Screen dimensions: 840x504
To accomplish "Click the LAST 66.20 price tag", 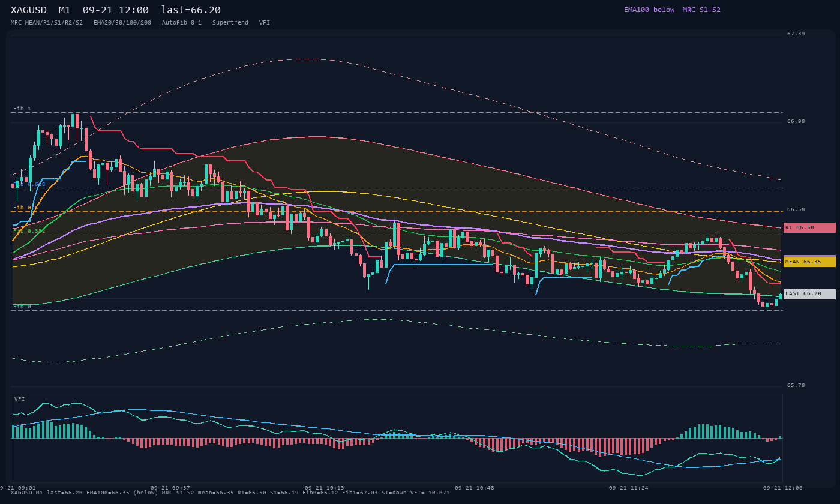I will point(809,294).
